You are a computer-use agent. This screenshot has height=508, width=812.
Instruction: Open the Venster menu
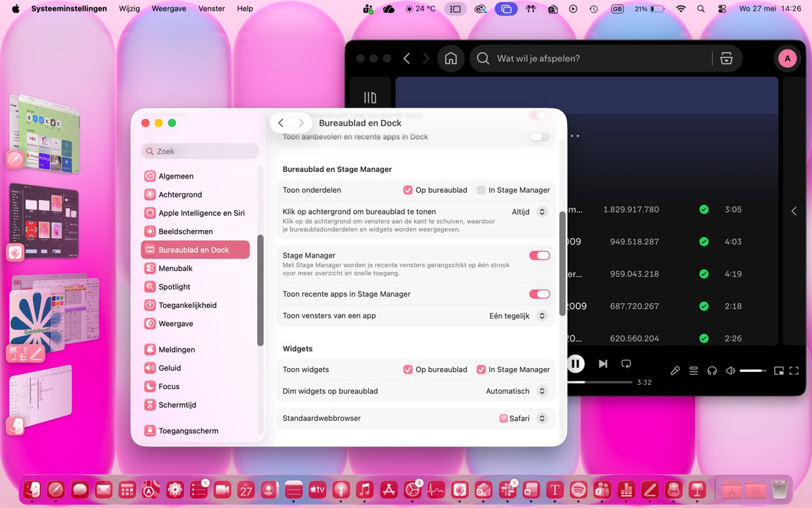click(212, 9)
